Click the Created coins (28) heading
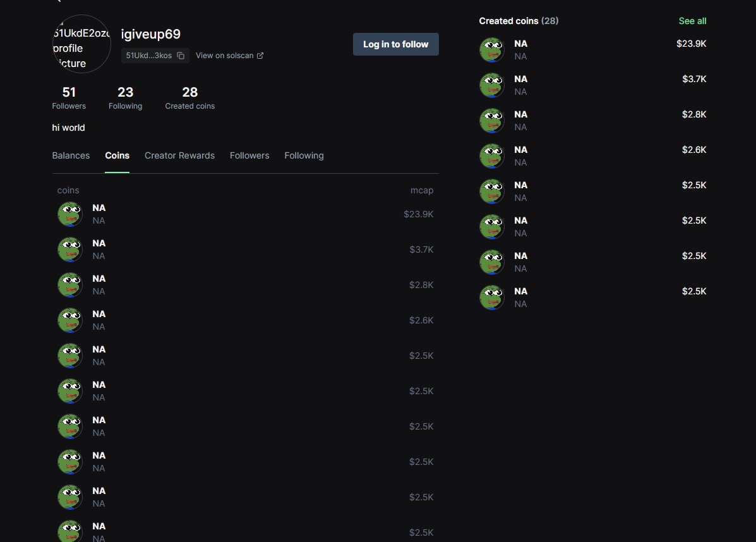 click(x=519, y=21)
